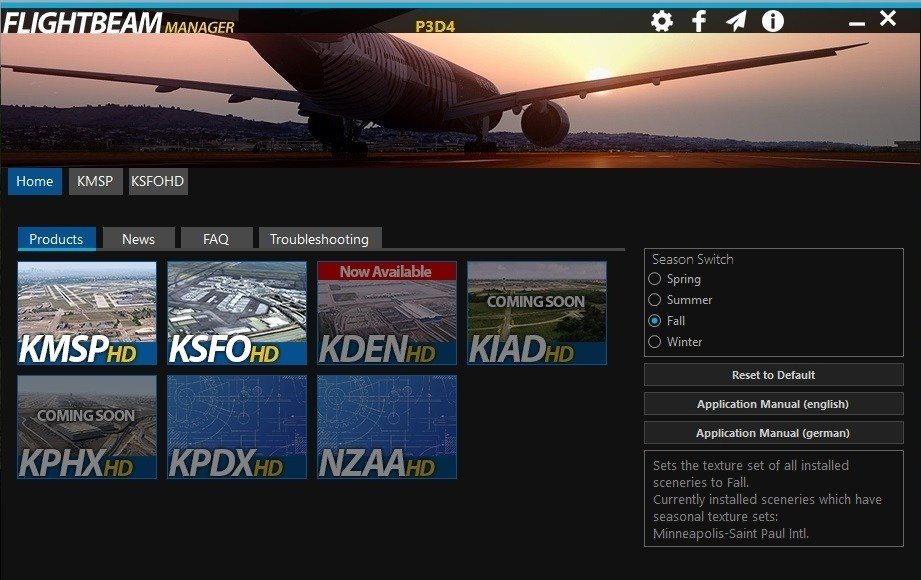The height and width of the screenshot is (580, 921).
Task: Open the FAQ tab
Action: (x=216, y=239)
